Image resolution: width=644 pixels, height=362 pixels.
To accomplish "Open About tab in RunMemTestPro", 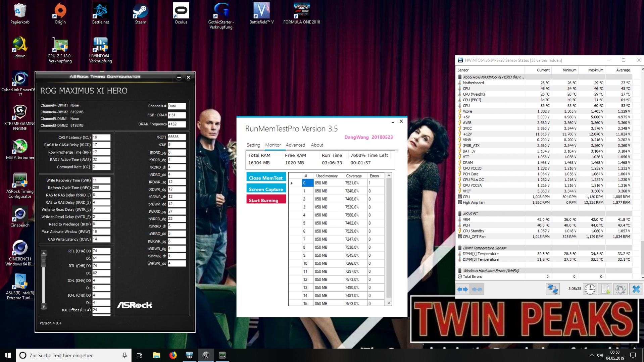I will coord(317,145).
